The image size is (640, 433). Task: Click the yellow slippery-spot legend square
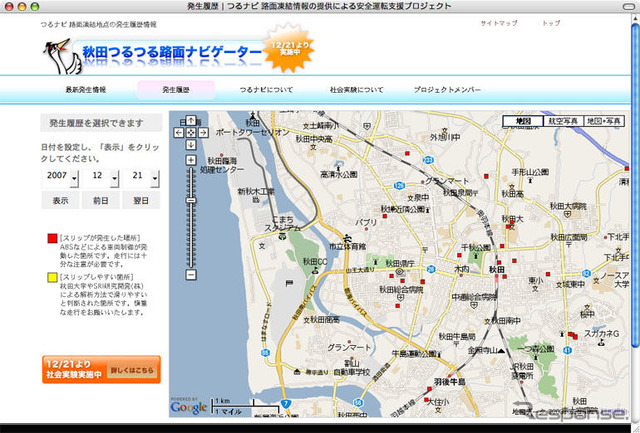click(52, 278)
